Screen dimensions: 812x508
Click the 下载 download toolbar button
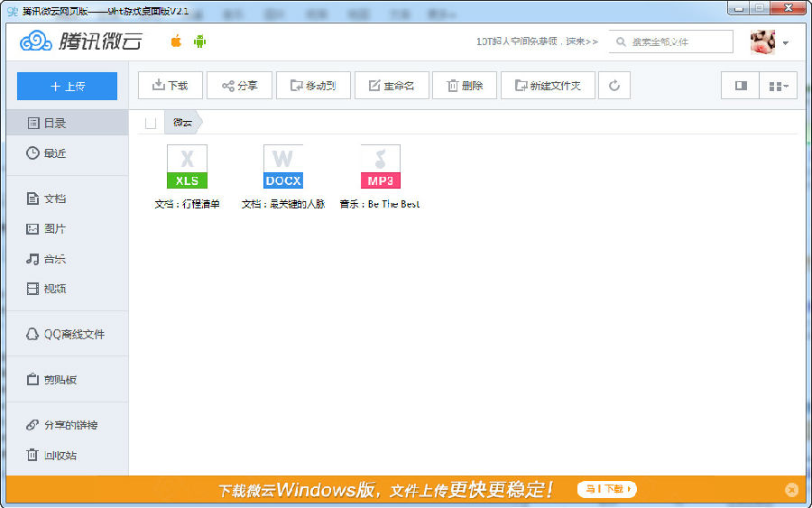(x=171, y=86)
